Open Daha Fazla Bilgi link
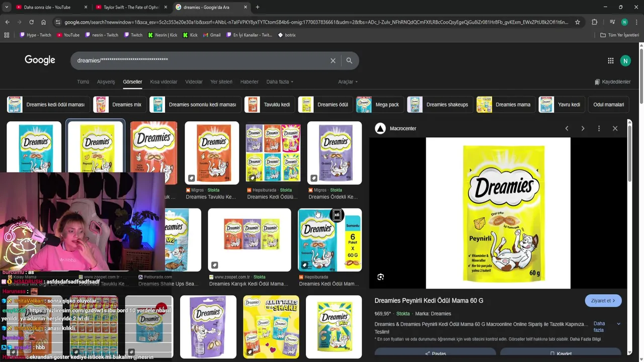 (x=585, y=339)
